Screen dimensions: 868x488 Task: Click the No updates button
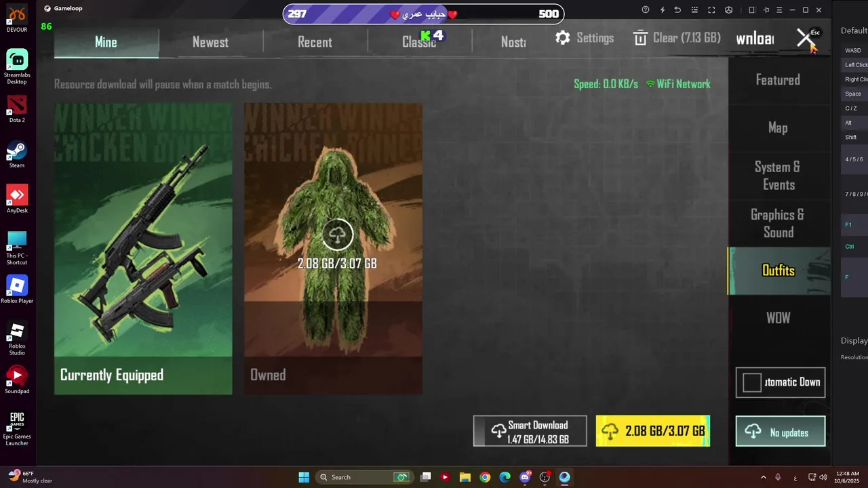[x=781, y=431]
